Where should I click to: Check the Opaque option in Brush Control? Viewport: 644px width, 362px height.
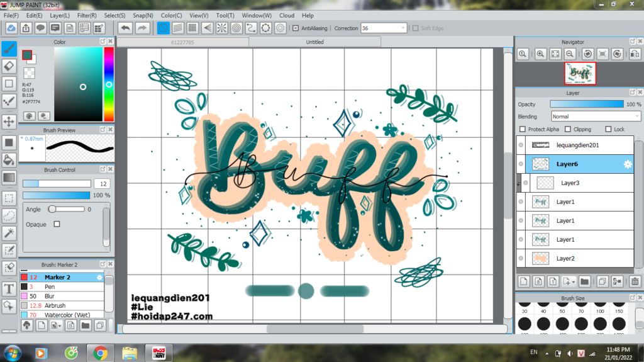pos(57,224)
